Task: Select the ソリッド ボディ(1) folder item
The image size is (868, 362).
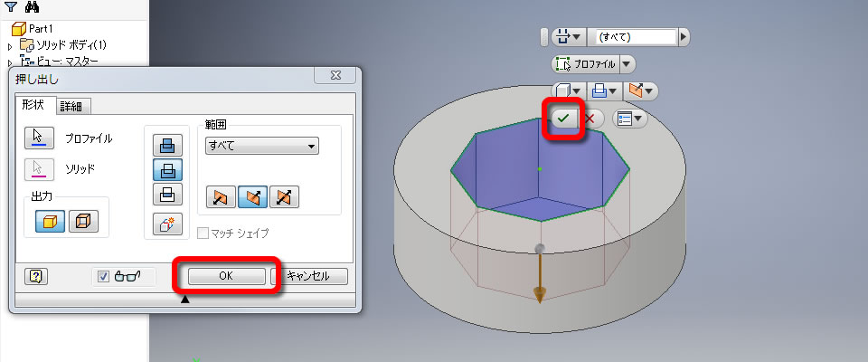Action: pos(63,45)
